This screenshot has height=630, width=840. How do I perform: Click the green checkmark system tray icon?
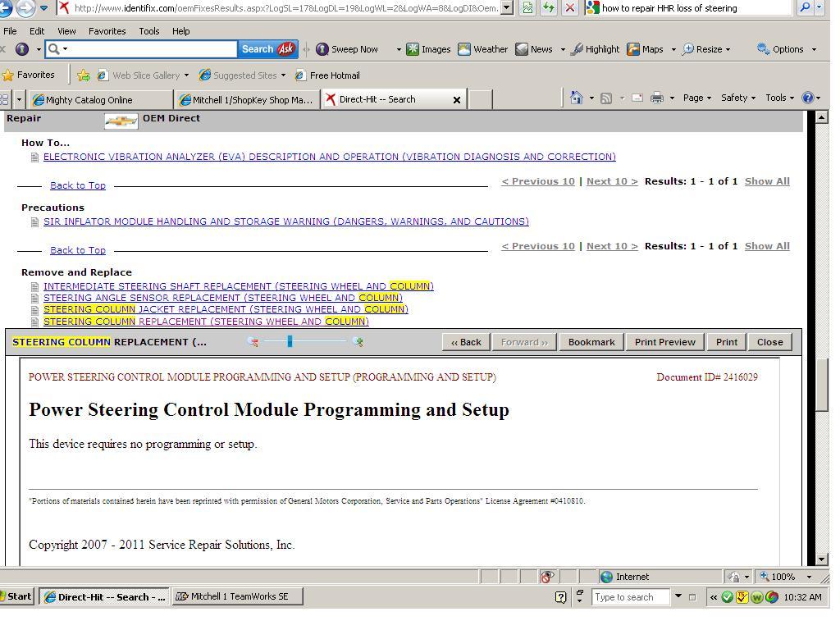point(727,597)
